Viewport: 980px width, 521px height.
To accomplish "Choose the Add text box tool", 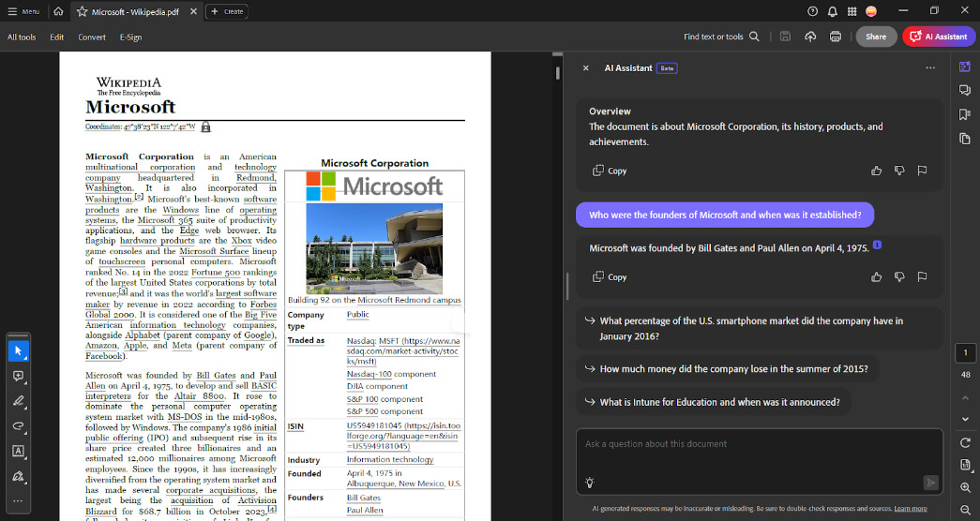I will (18, 451).
